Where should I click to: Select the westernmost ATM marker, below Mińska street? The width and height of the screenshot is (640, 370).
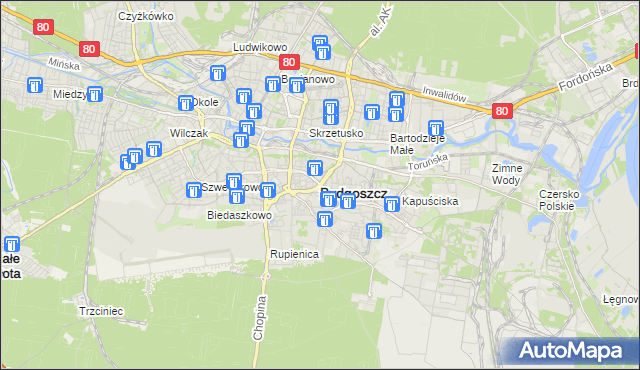(35, 86)
